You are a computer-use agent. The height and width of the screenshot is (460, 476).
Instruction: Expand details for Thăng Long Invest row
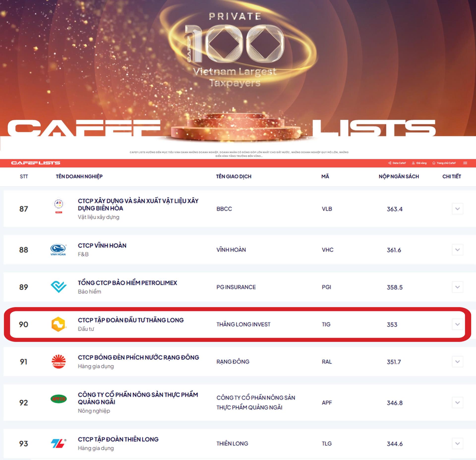point(457,324)
